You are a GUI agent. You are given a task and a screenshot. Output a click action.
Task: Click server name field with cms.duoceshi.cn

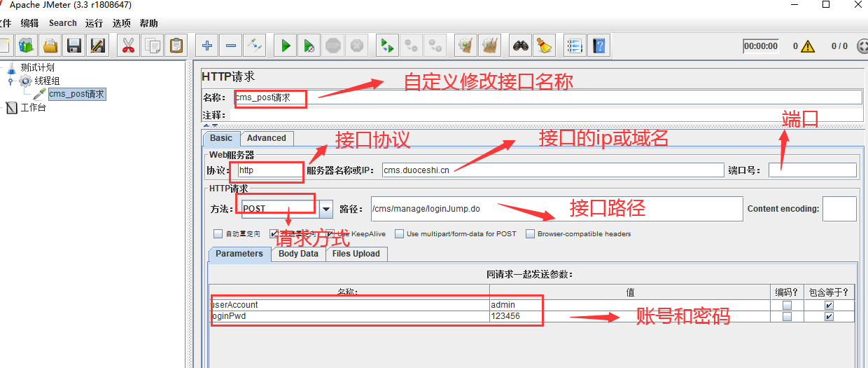tap(553, 170)
